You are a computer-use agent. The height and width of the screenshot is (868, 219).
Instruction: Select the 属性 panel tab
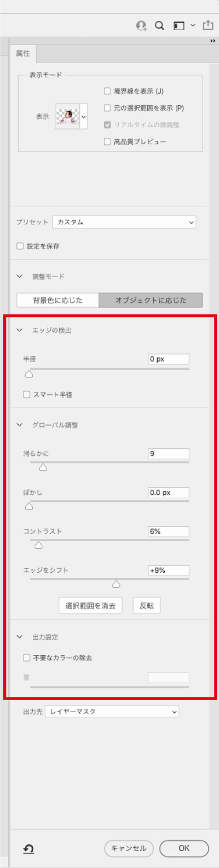point(23,54)
